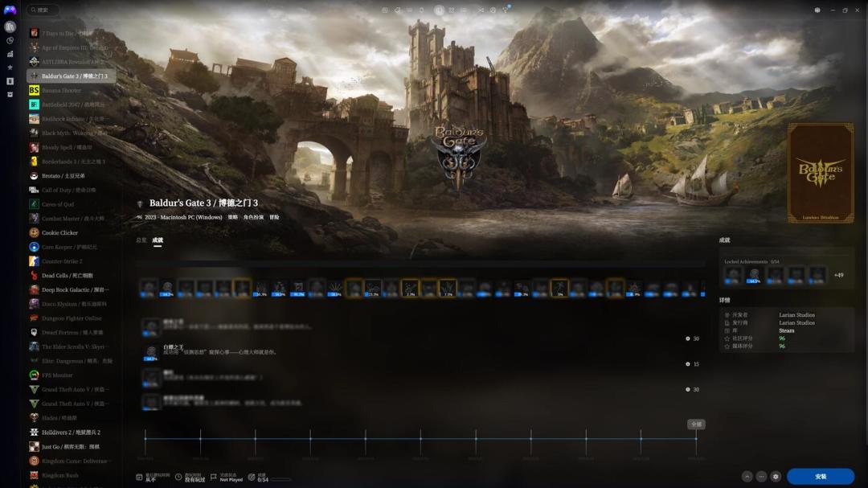Screen dimensions: 868x488
Task: Click the Borderlands 3 yellow icon
Action: coord(34,161)
